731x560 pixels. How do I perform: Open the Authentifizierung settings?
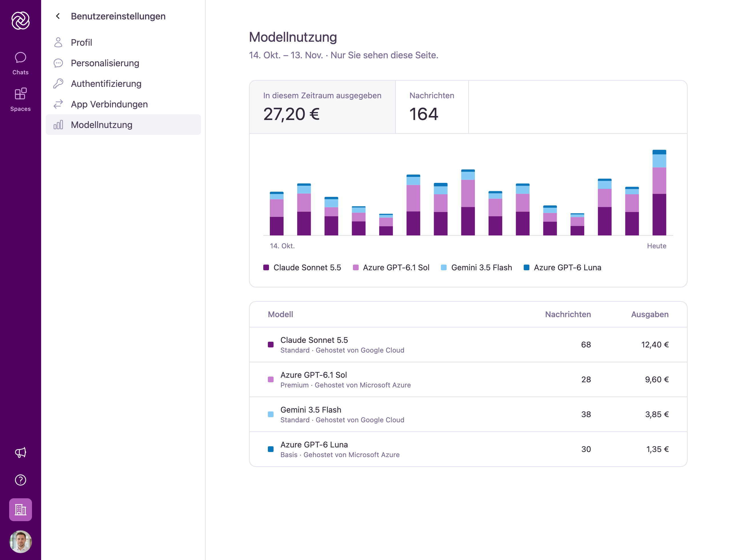point(123,84)
